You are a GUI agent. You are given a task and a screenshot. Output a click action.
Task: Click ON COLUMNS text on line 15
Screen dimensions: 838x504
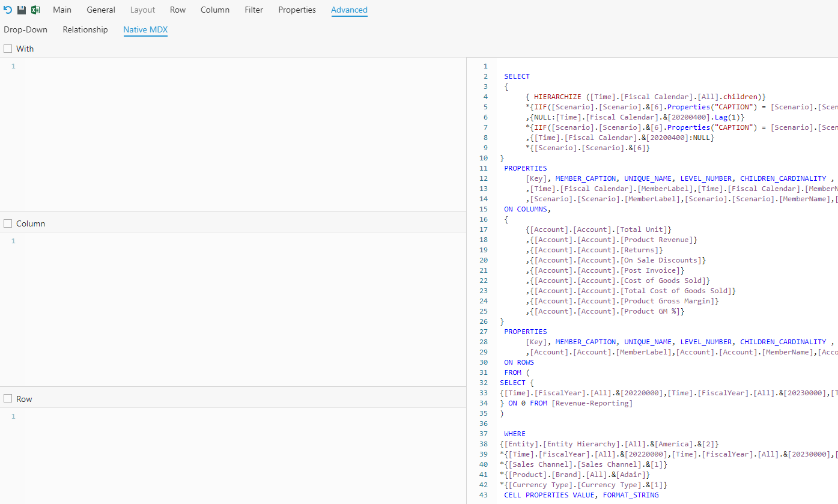[x=527, y=209]
